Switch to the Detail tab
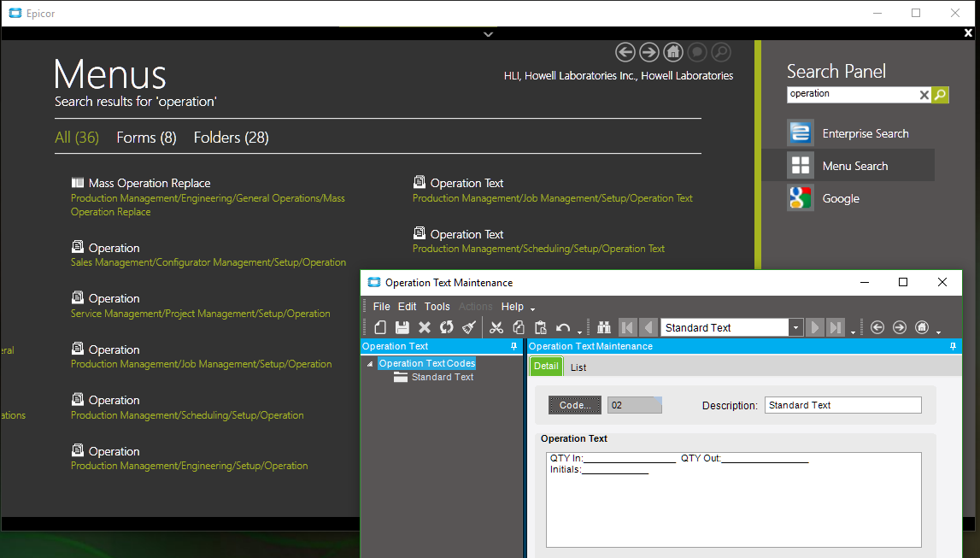Screen dimensions: 980x558 coord(546,367)
